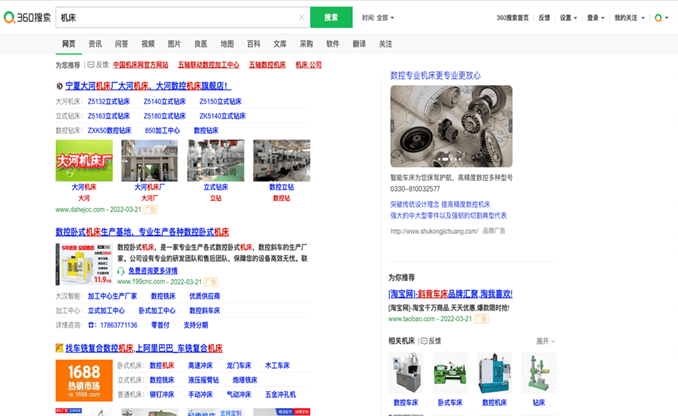Switch to the 问答 tab

coord(122,44)
